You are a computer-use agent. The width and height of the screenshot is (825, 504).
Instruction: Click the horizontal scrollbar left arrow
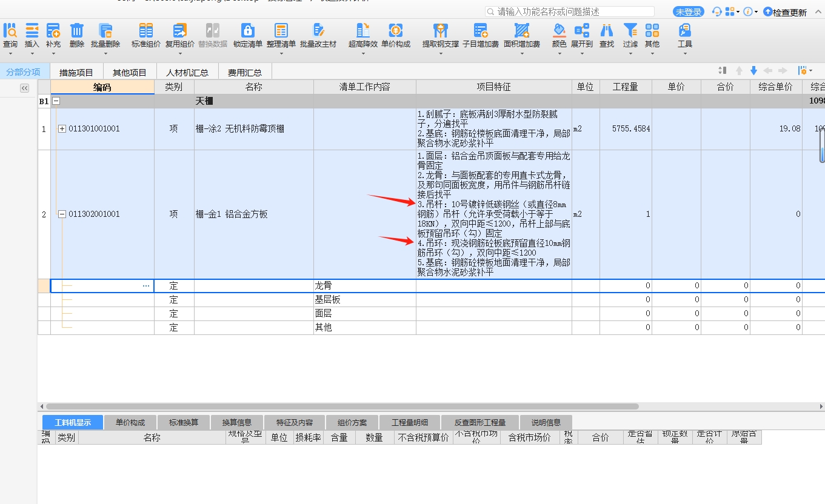(x=41, y=406)
